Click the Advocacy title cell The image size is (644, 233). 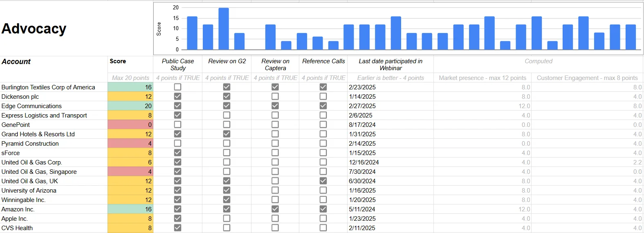pyautogui.click(x=34, y=29)
